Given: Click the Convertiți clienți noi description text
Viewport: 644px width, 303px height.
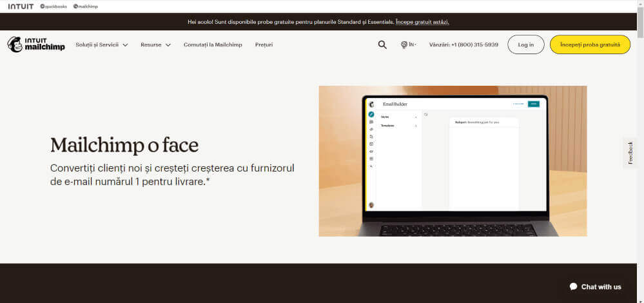Looking at the screenshot, I should (x=172, y=175).
